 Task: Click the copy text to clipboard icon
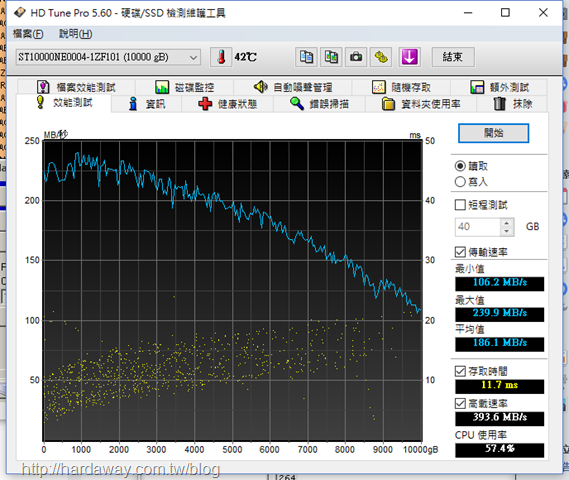306,57
